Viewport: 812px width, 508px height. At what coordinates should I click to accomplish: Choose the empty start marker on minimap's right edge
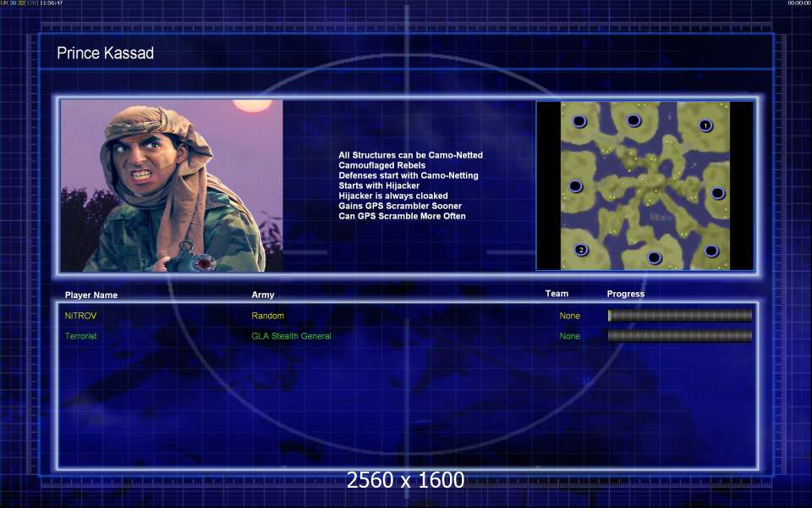click(717, 193)
